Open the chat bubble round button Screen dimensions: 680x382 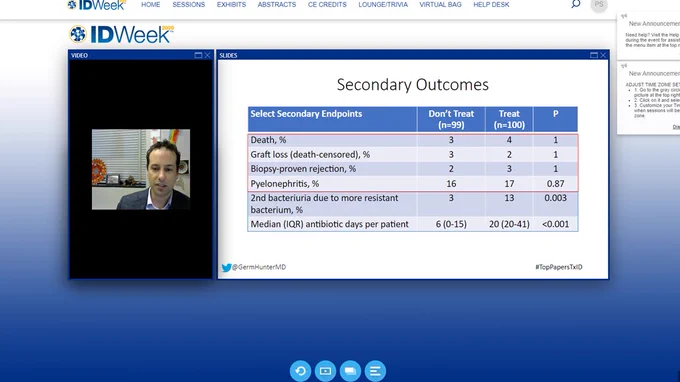point(350,371)
